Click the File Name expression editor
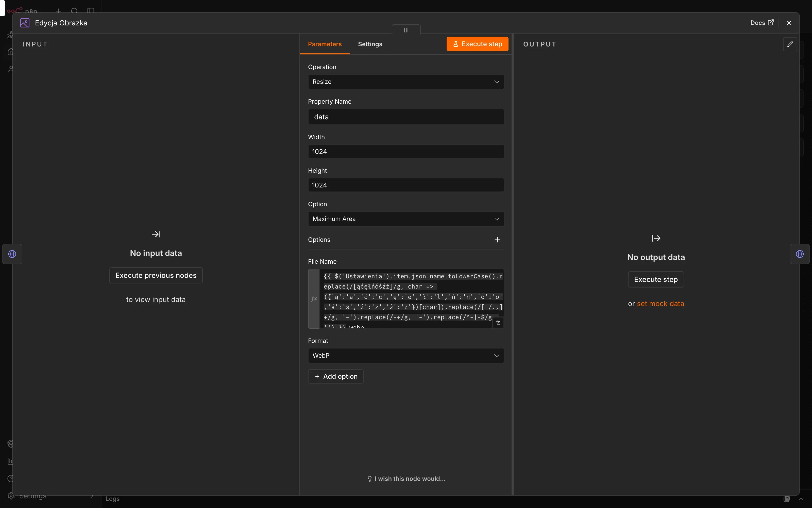 coord(412,299)
